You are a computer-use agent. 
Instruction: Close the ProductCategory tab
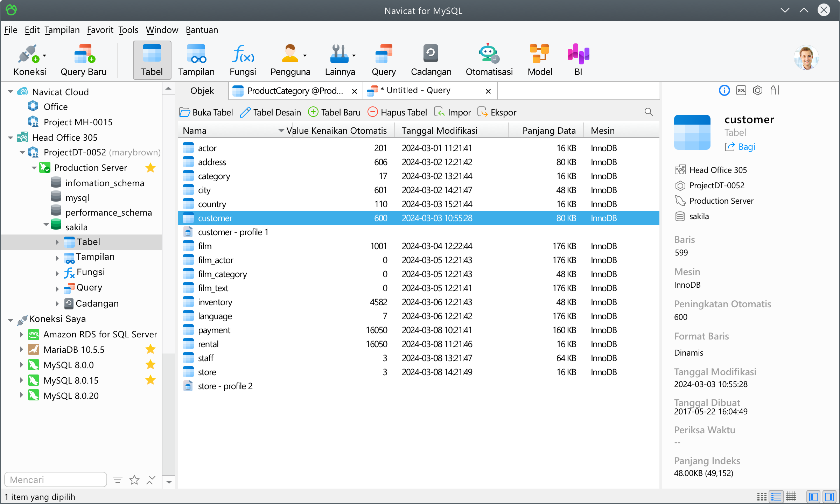[354, 91]
